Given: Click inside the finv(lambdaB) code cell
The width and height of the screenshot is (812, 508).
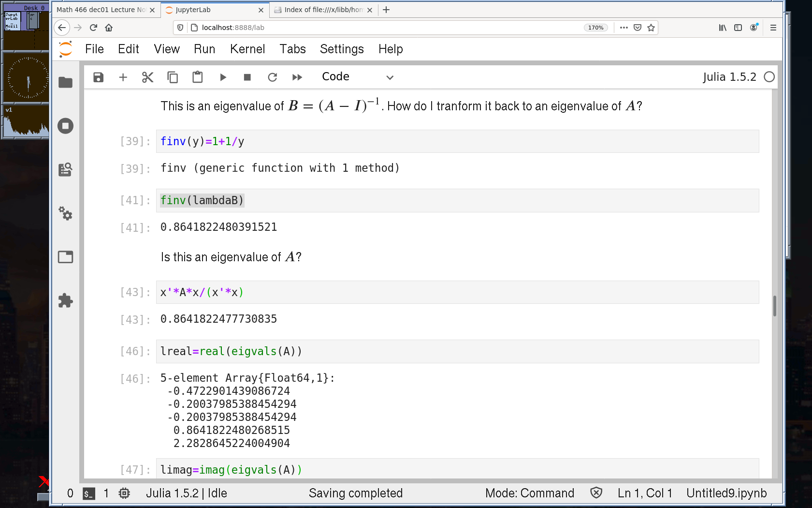Looking at the screenshot, I should [x=435, y=200].
